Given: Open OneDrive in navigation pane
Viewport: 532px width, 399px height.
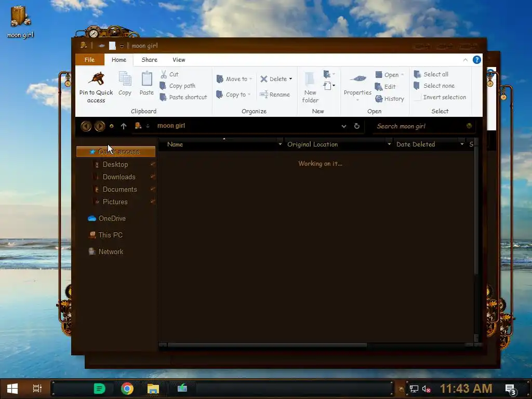Looking at the screenshot, I should tap(107, 219).
